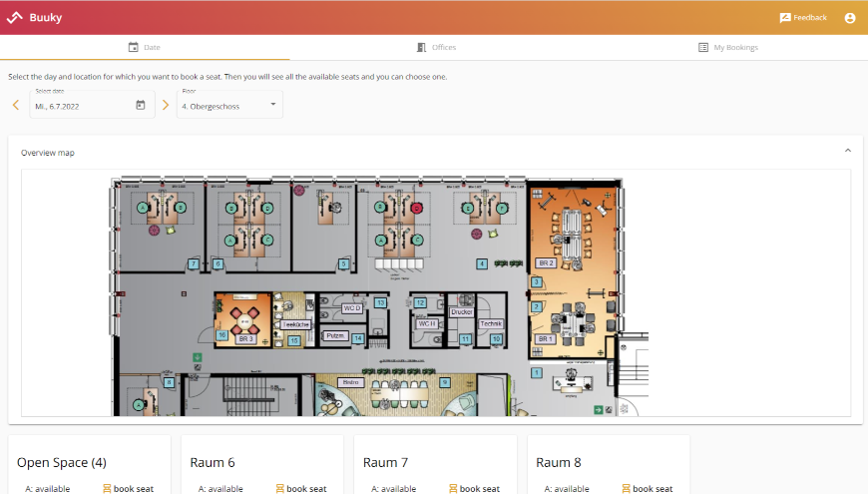
Task: Open the My Bookings tab
Action: point(727,47)
